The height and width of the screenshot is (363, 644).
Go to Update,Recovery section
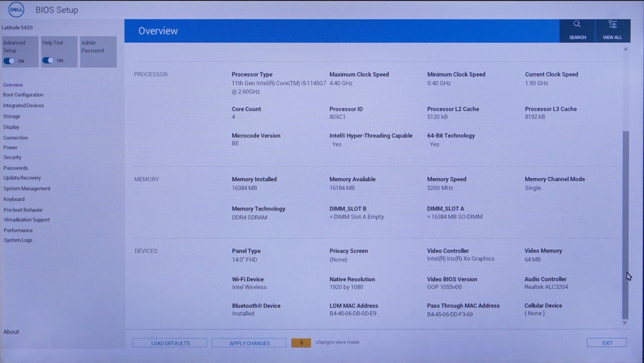point(22,178)
